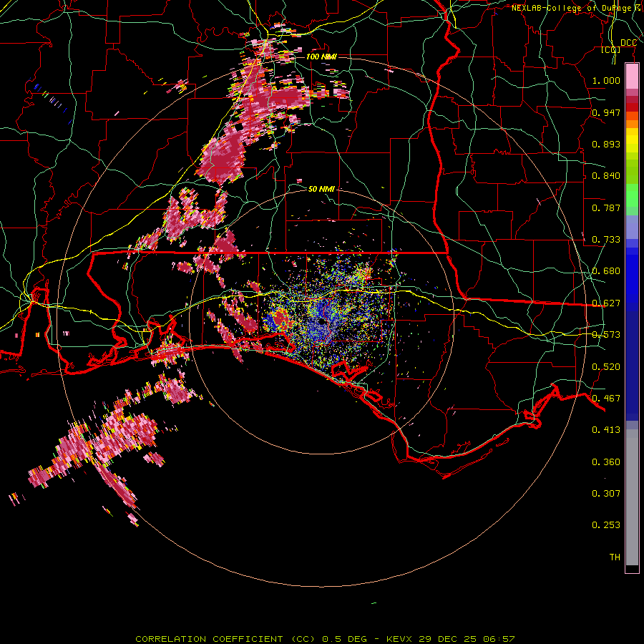Click the 0.733 scale value
644x644 pixels.
click(x=606, y=240)
